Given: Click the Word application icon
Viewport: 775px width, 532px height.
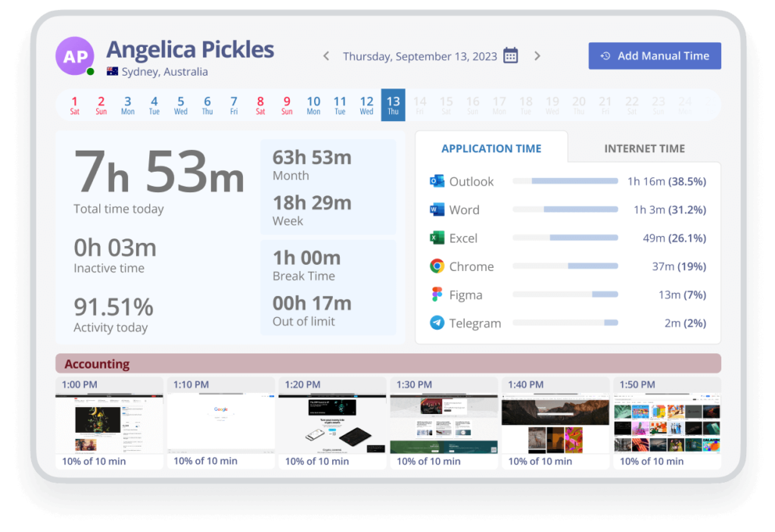Looking at the screenshot, I should tap(437, 210).
